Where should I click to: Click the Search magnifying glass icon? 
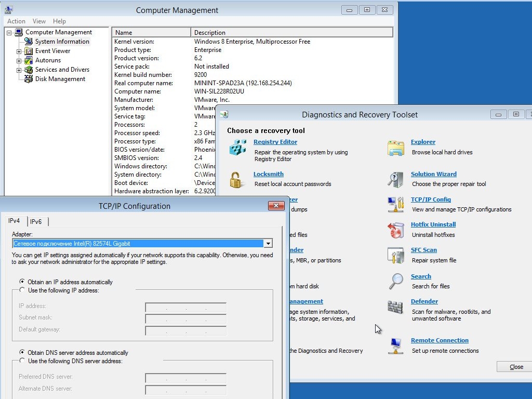tap(396, 282)
